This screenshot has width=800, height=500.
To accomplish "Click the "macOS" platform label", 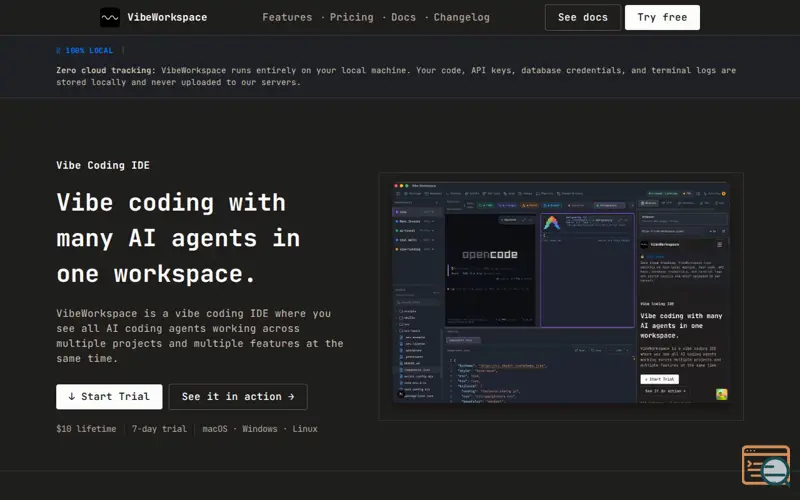I will tap(215, 429).
